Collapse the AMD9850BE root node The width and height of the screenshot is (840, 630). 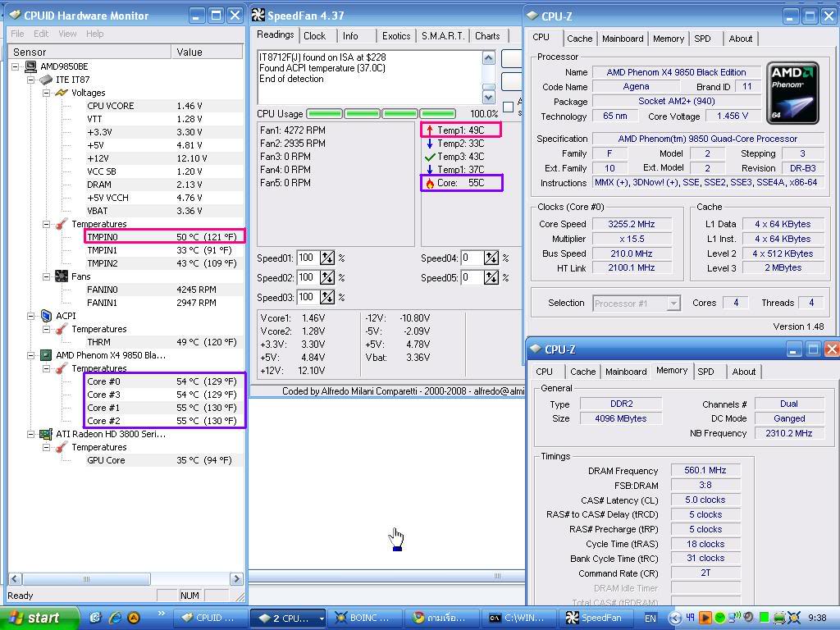[x=16, y=67]
